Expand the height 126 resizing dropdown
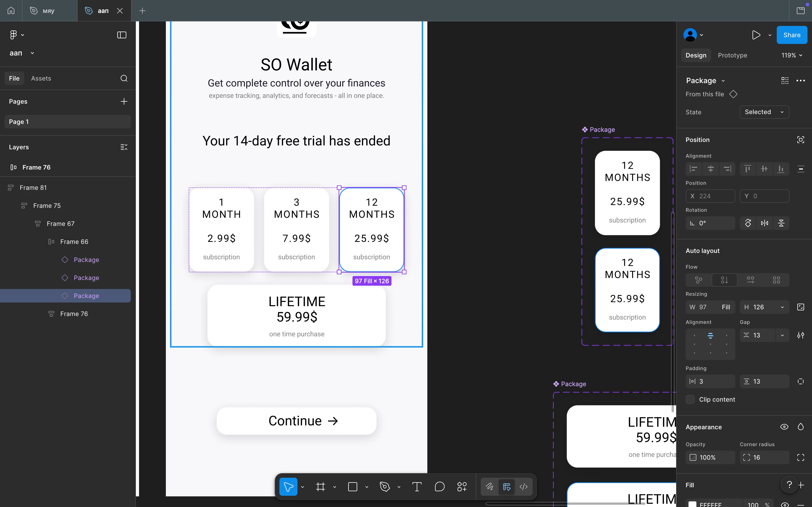Viewport: 812px width, 507px height. [x=782, y=307]
